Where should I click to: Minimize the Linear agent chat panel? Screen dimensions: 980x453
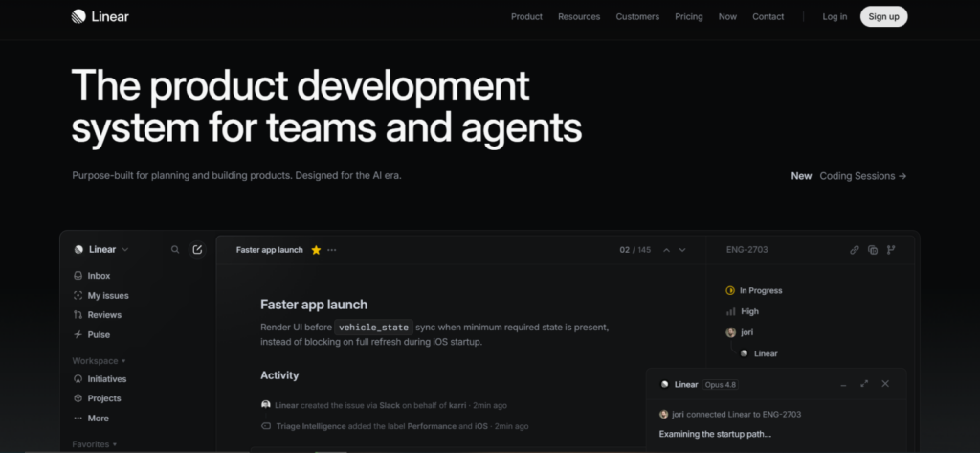pos(843,384)
